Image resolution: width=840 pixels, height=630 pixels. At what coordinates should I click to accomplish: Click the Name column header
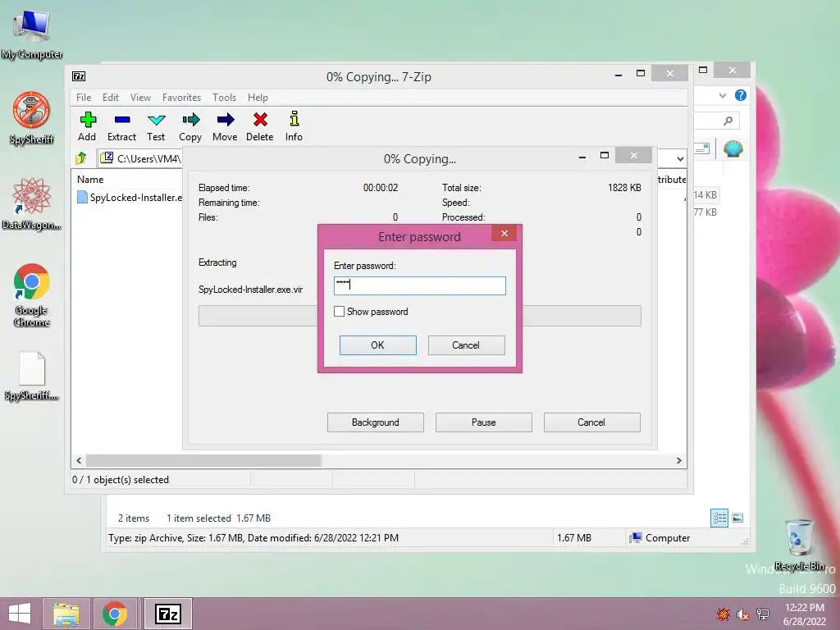(90, 180)
